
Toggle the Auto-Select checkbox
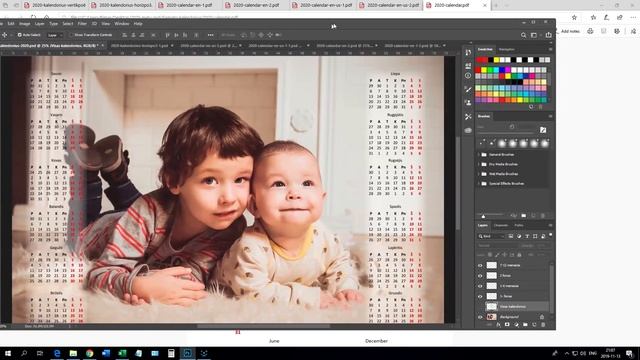pyautogui.click(x=20, y=35)
